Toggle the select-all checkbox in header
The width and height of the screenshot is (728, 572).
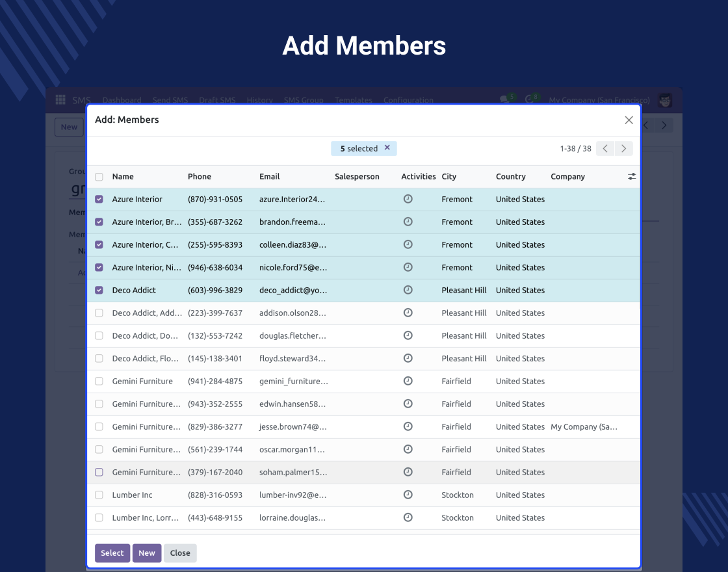click(99, 177)
